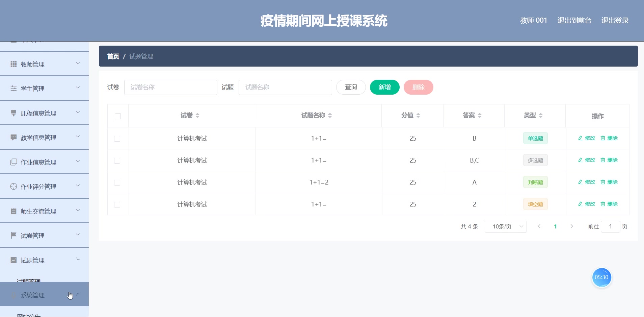Click 修改 in the 单选题 row
The image size is (644, 317).
tap(587, 138)
